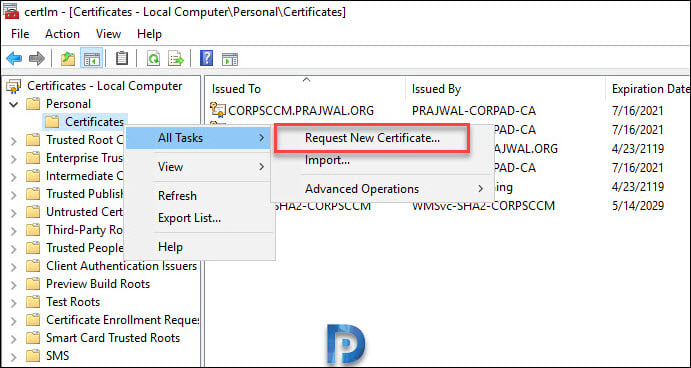Open the Help menu in menu bar
The image size is (691, 368).
[149, 34]
